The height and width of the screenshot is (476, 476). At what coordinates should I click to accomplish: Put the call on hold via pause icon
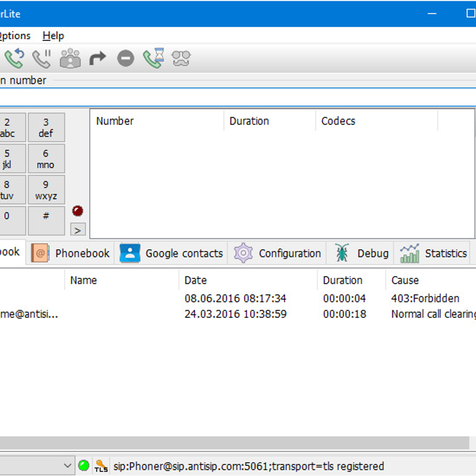tap(42, 58)
